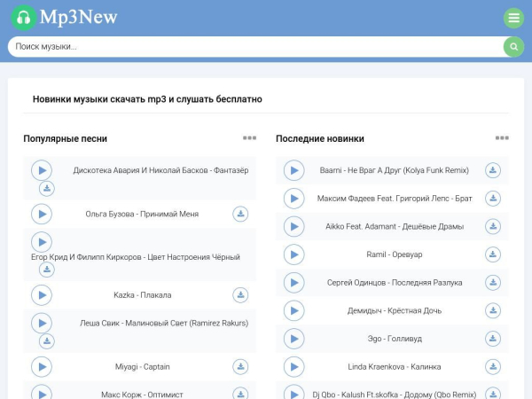This screenshot has height=399, width=532.
Task: Download 'Сергей Одинцов - Последняя Разлука'
Action: [493, 283]
